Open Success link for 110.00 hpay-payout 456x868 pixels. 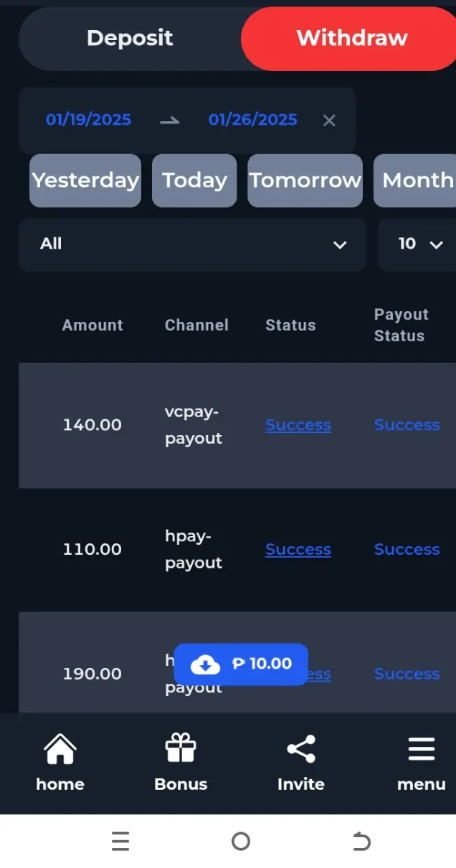point(298,550)
